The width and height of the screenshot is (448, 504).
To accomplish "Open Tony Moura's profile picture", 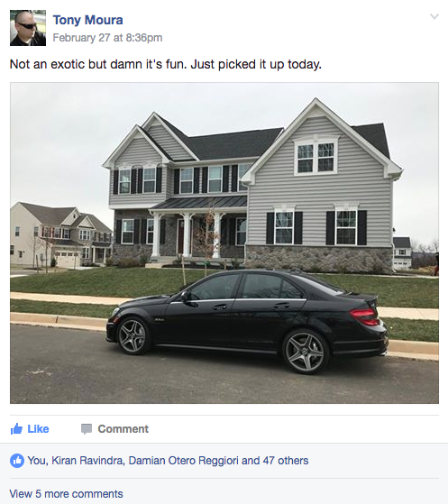I will coord(28,28).
